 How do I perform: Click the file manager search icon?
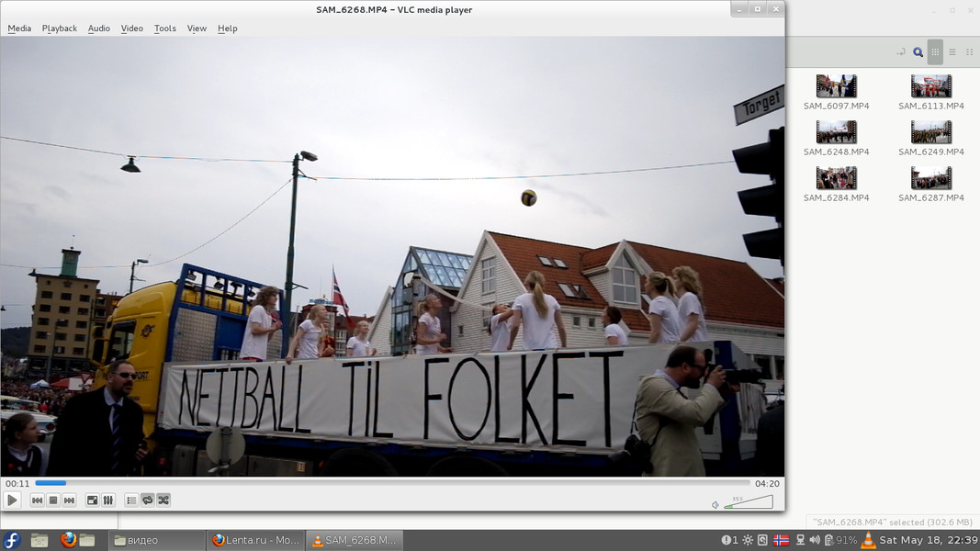(x=918, y=52)
